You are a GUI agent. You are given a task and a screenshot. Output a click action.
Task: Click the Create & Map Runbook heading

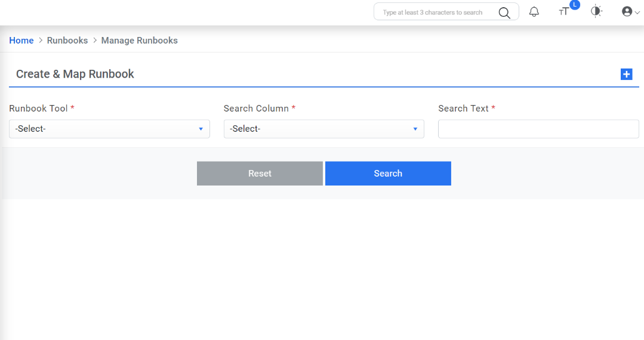click(x=75, y=74)
